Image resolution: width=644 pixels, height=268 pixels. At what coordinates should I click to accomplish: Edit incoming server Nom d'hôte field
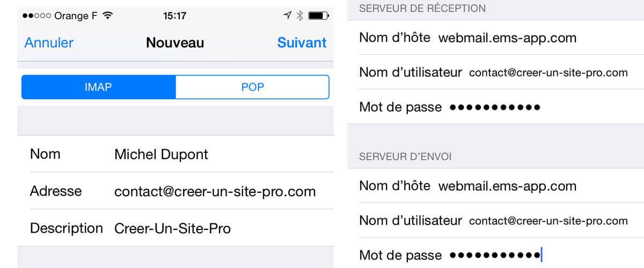495,38
